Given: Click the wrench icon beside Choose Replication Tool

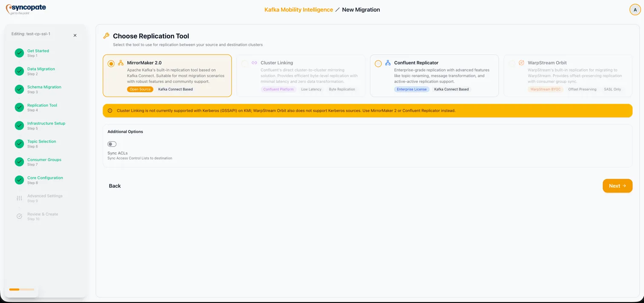Looking at the screenshot, I should pyautogui.click(x=107, y=36).
